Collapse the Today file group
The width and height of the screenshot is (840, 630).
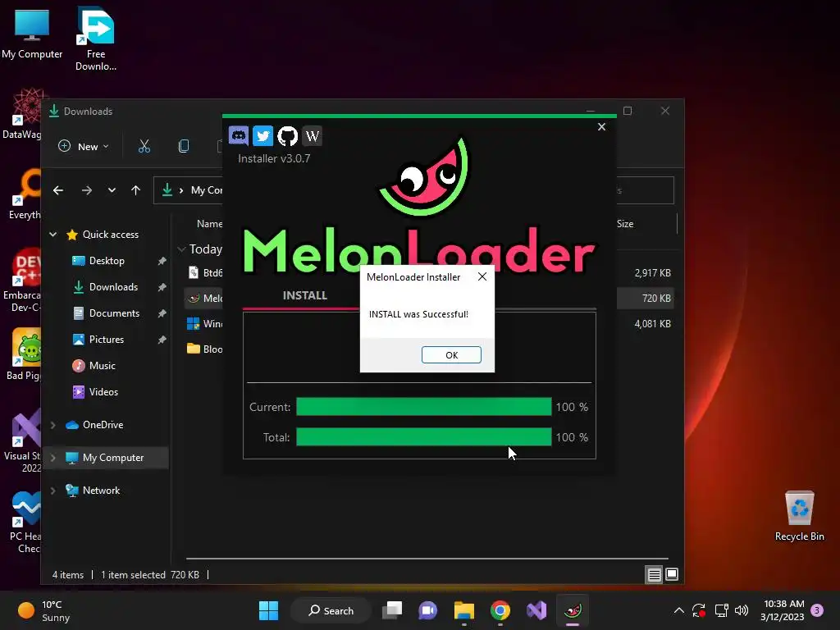(x=181, y=249)
